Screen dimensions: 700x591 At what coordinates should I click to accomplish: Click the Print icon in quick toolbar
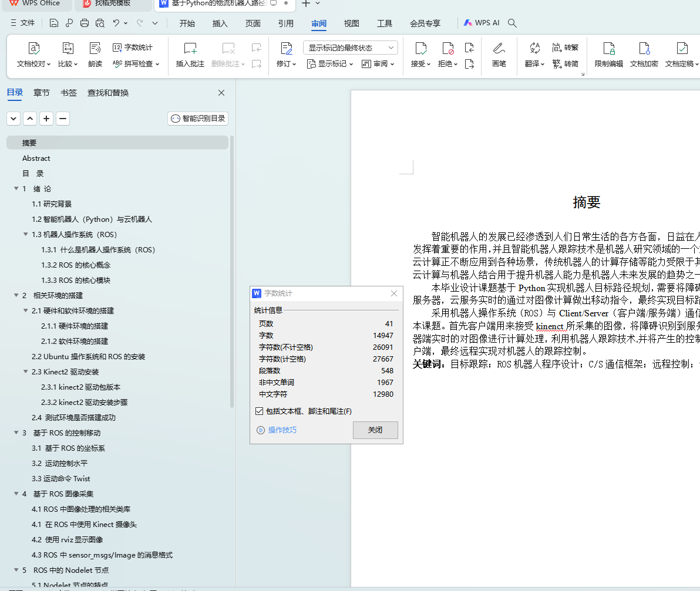click(x=85, y=23)
